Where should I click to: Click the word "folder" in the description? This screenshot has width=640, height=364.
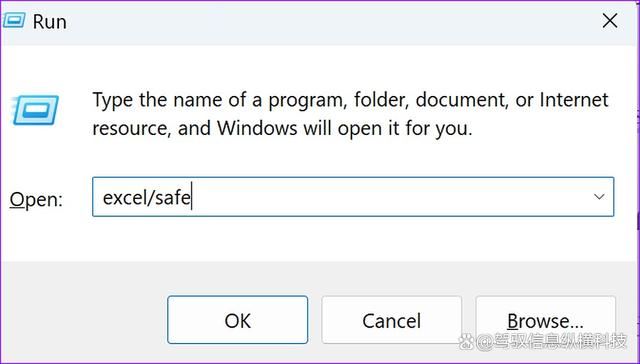[x=378, y=100]
